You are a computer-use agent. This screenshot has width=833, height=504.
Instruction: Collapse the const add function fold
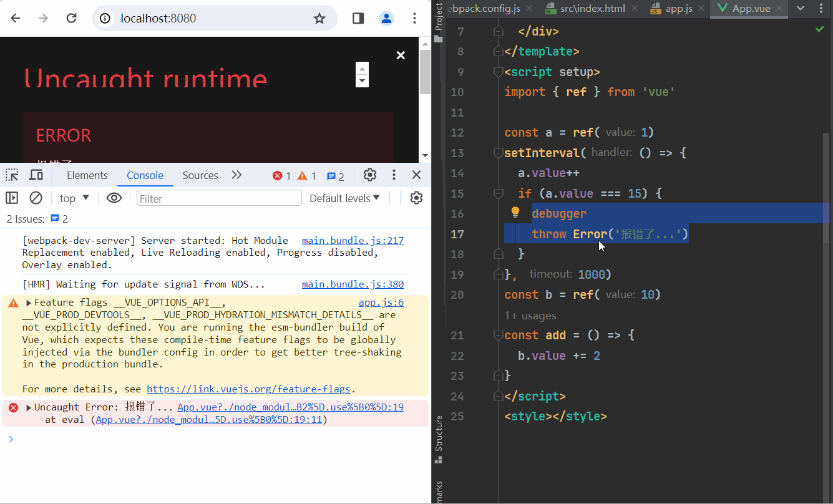coord(498,335)
